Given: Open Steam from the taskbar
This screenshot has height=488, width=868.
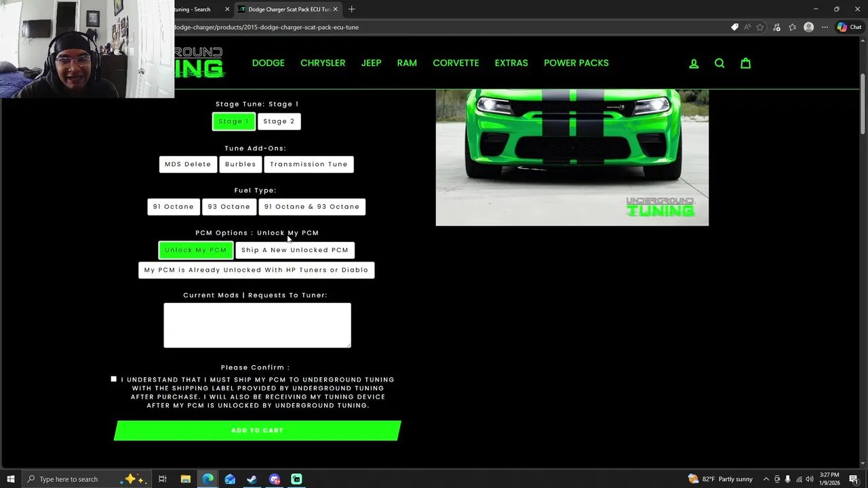Looking at the screenshot, I should [x=252, y=479].
